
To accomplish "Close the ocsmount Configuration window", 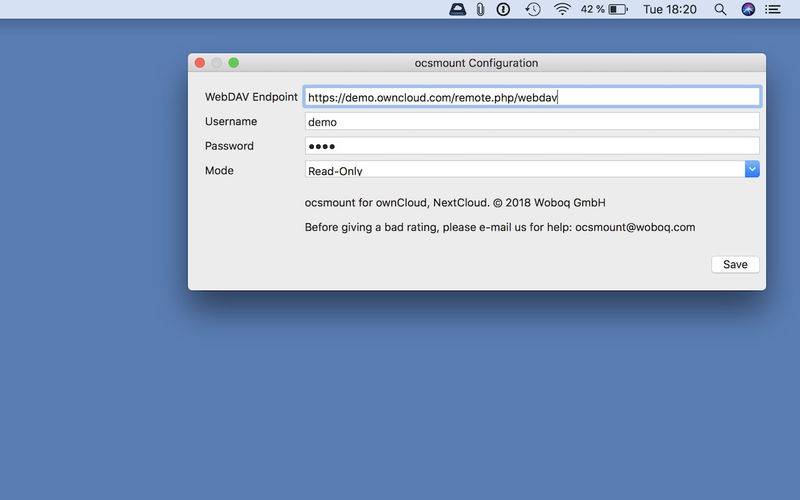I will point(200,63).
